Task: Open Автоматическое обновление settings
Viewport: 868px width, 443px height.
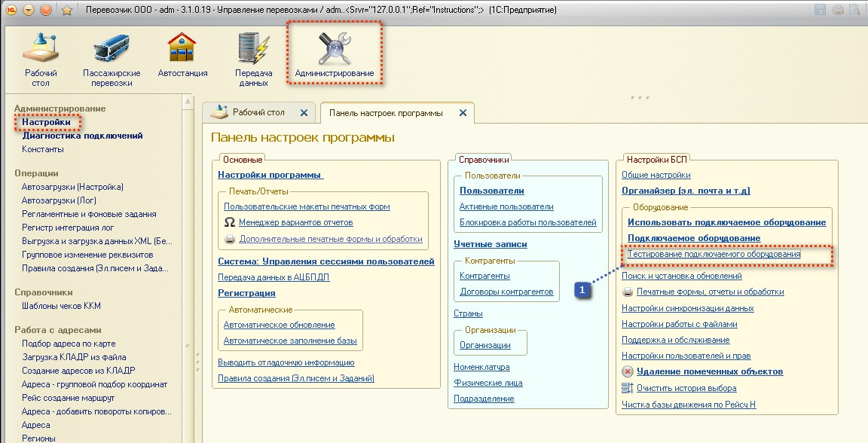Action: [279, 325]
